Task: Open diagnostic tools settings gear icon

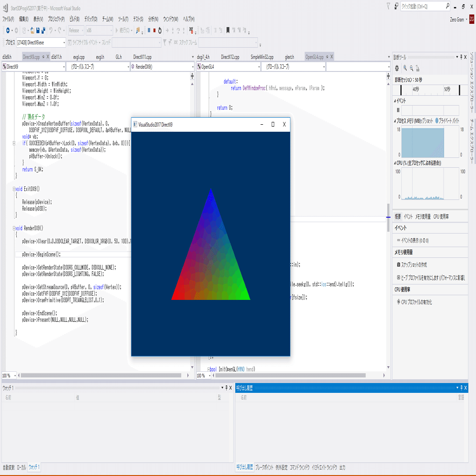Action: point(397,68)
